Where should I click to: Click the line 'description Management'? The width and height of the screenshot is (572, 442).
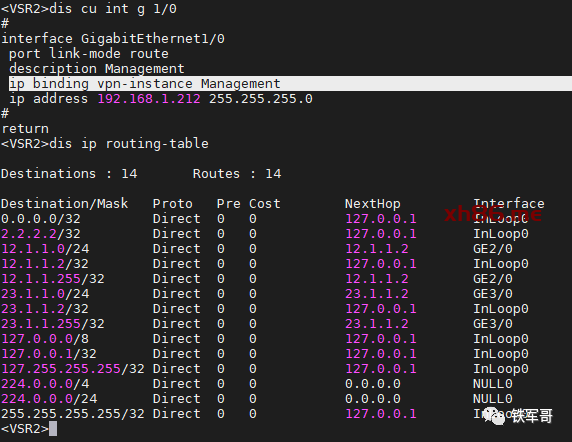click(x=97, y=69)
